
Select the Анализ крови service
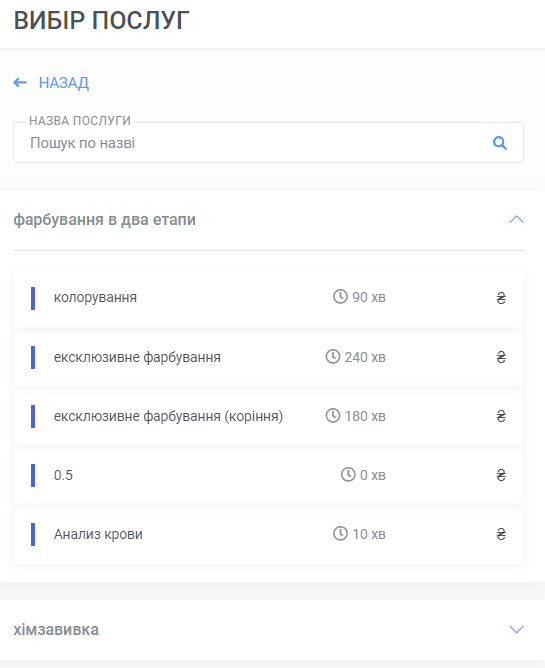[268, 534]
